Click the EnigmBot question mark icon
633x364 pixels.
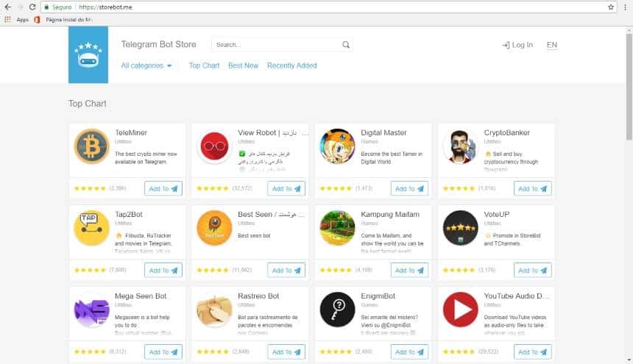338,310
